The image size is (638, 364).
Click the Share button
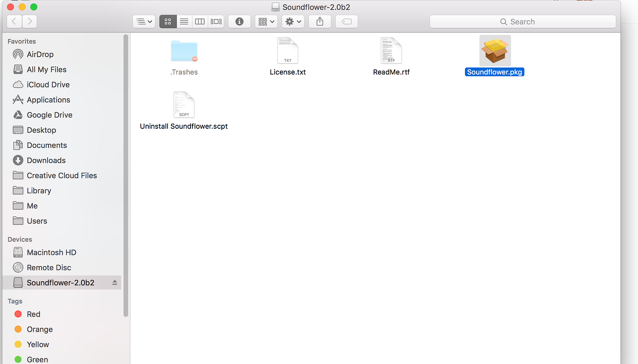[x=320, y=22]
